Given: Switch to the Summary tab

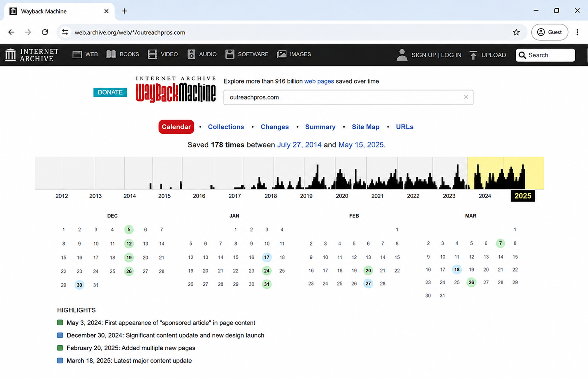Looking at the screenshot, I should pyautogui.click(x=320, y=127).
